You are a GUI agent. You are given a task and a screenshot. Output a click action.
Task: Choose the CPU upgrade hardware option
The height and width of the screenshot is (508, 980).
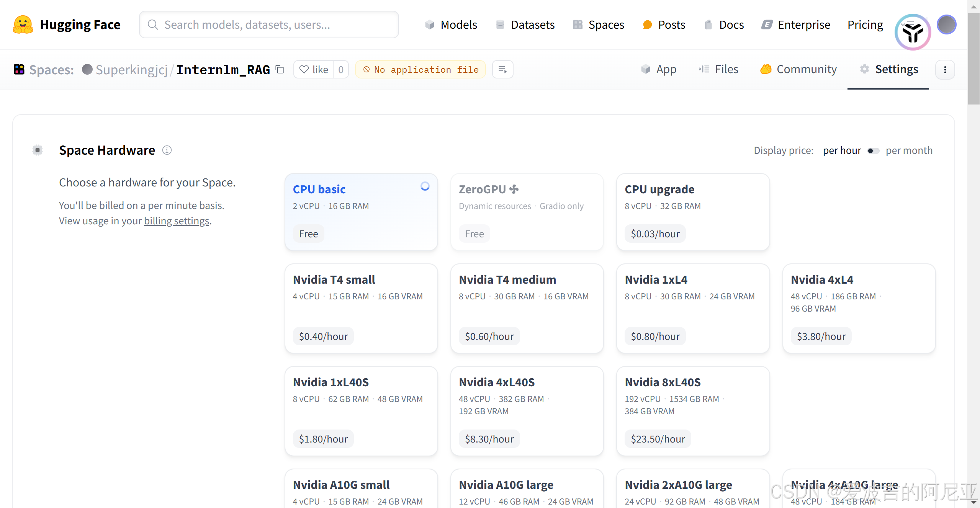[692, 212]
